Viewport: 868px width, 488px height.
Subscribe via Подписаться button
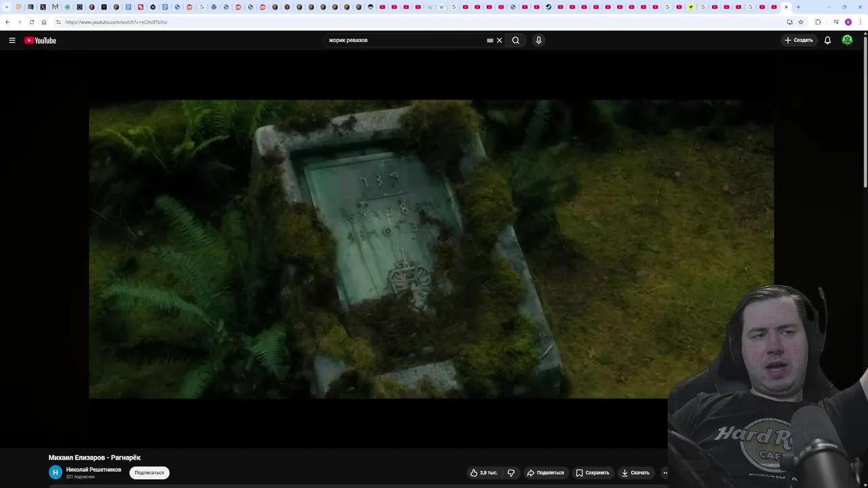(x=149, y=472)
